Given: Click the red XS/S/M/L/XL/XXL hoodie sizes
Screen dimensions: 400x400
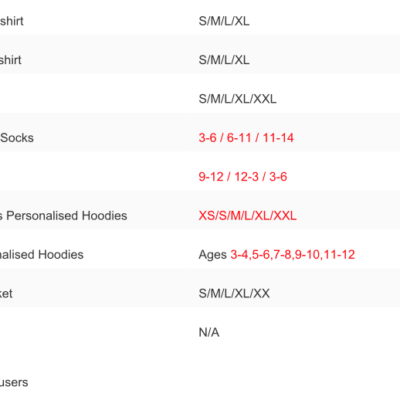Looking at the screenshot, I should coord(247,216).
